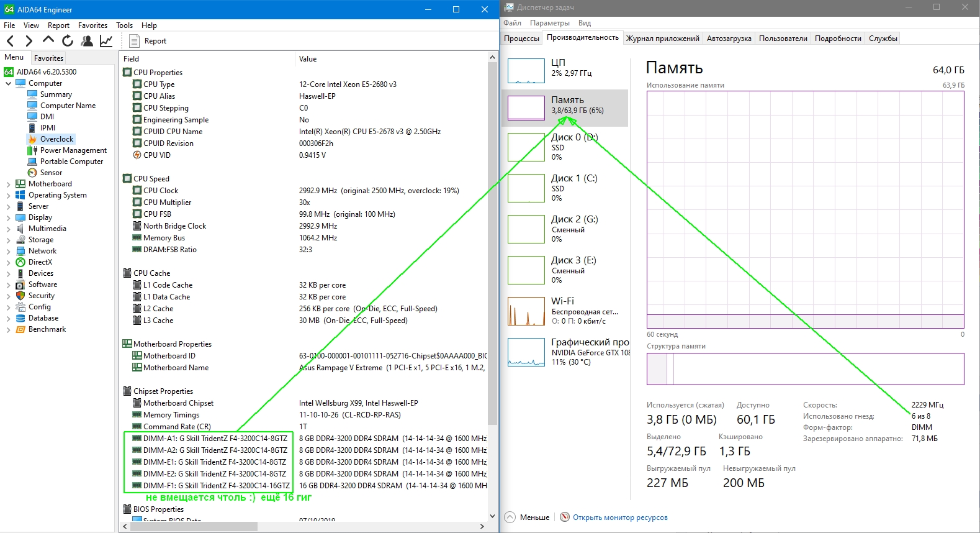Expand the Storage tree node

(x=8, y=240)
